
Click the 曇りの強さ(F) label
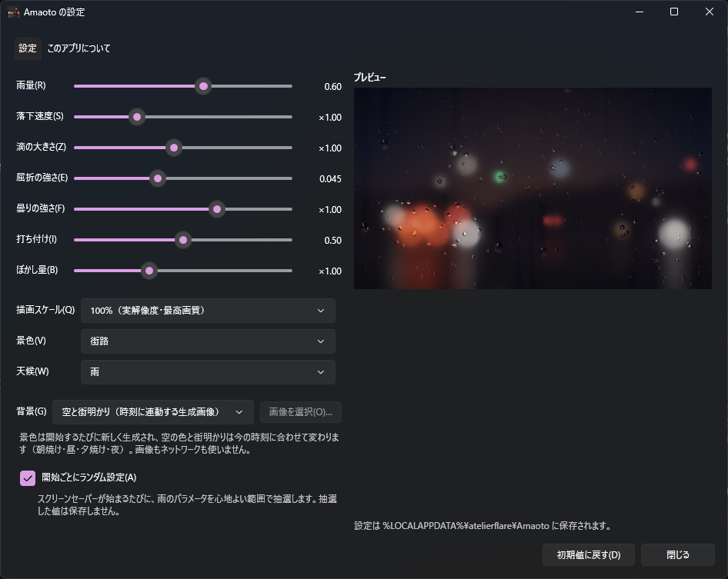coord(40,208)
